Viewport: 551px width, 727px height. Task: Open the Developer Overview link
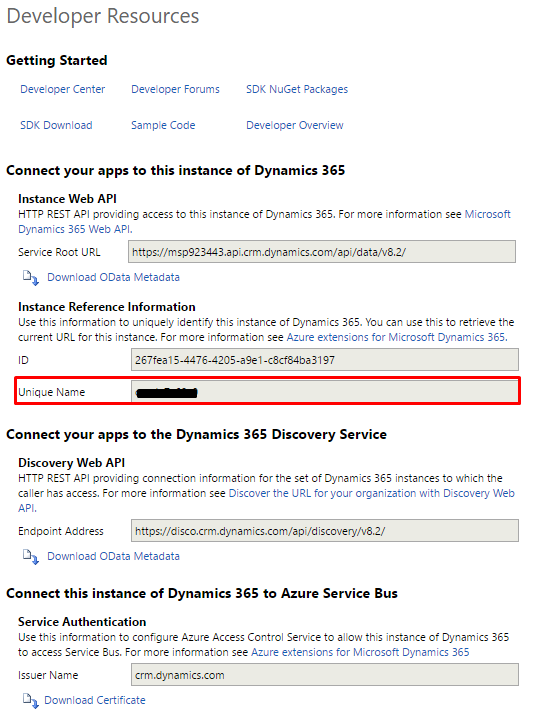295,125
